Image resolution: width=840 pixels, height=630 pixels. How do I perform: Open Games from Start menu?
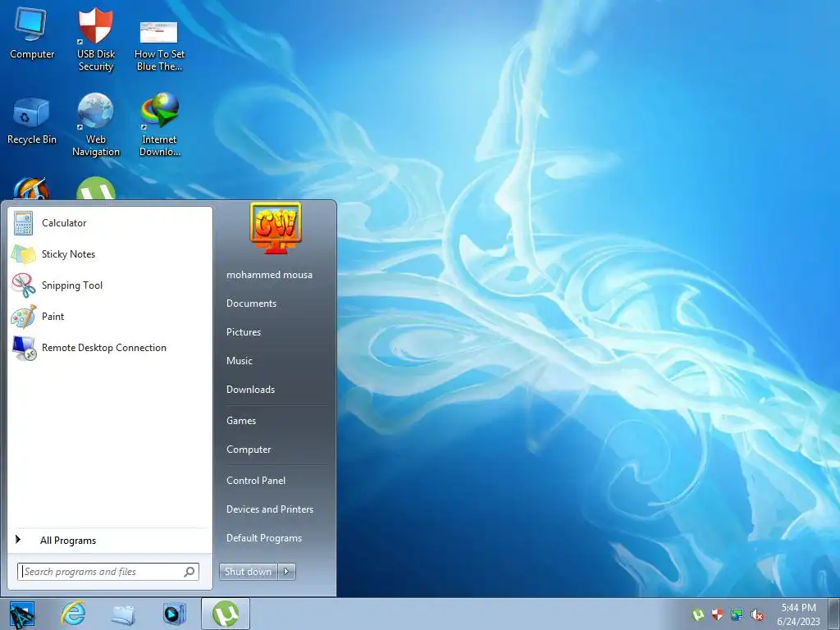pos(241,421)
